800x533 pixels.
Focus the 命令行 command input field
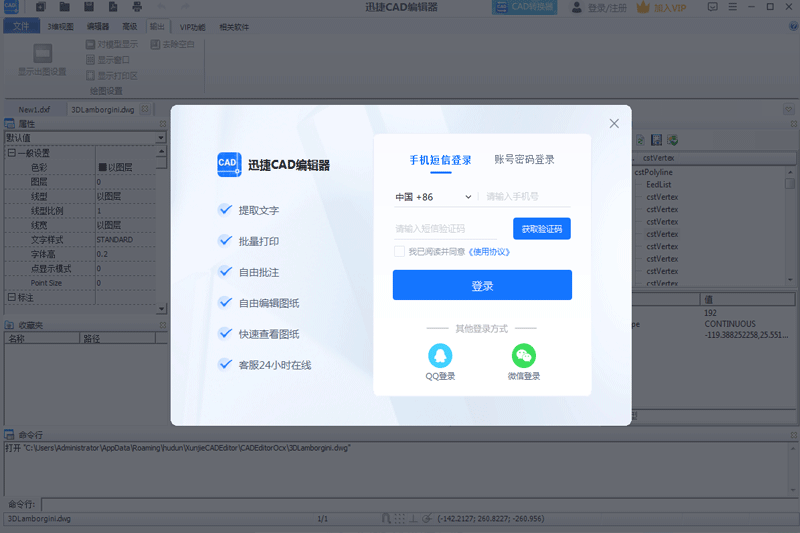tap(419, 504)
